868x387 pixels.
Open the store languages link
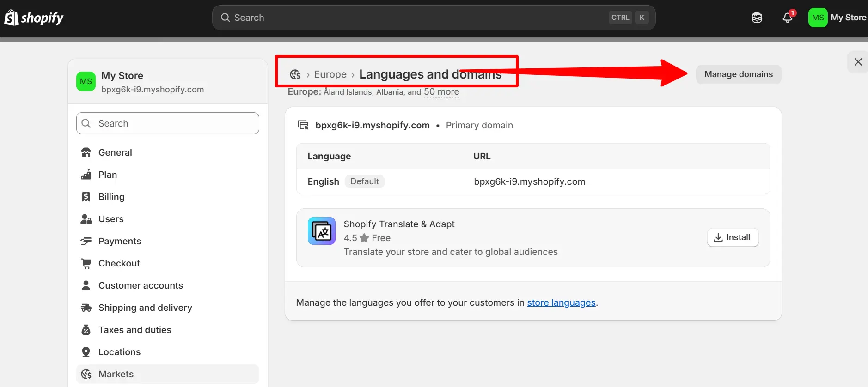[561, 302]
